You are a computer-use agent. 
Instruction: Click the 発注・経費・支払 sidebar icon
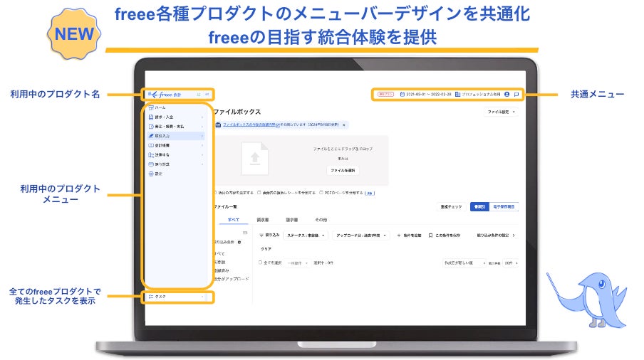(151, 127)
